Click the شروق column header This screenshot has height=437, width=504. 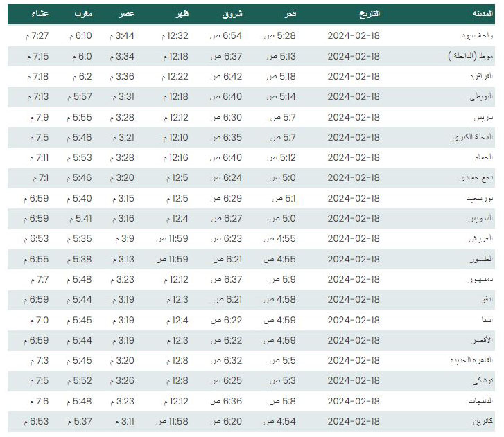coord(232,14)
